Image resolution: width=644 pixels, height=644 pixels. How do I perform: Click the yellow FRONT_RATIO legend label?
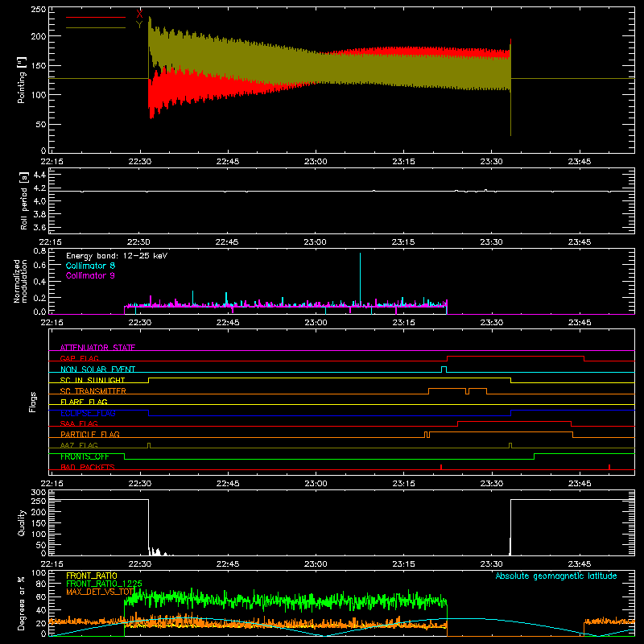pos(92,576)
